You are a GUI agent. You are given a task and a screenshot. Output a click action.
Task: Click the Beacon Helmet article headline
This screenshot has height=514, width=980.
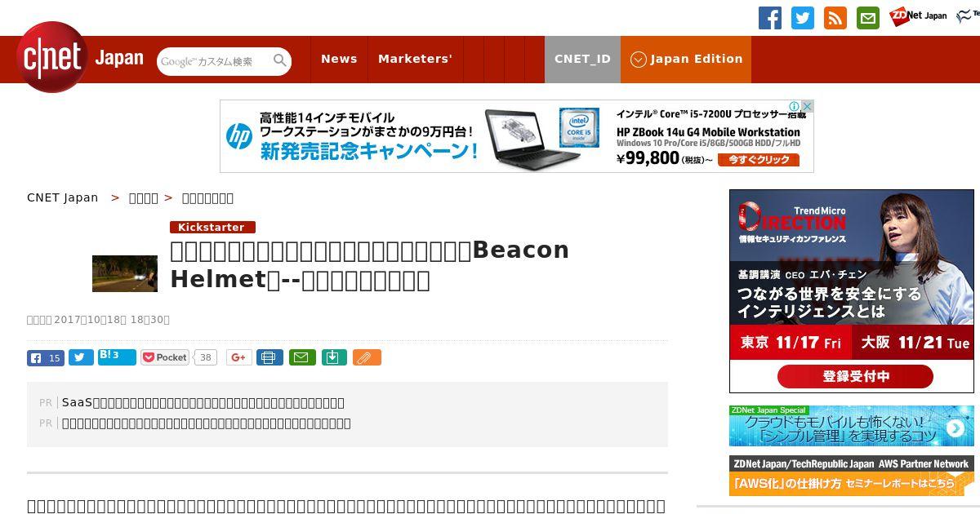(369, 264)
